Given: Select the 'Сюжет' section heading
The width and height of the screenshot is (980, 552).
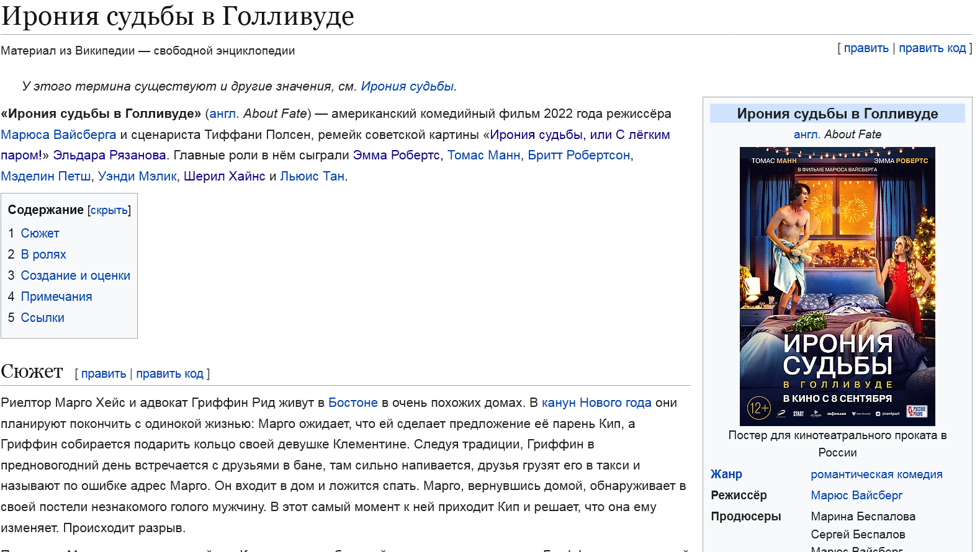Looking at the screenshot, I should click(32, 372).
